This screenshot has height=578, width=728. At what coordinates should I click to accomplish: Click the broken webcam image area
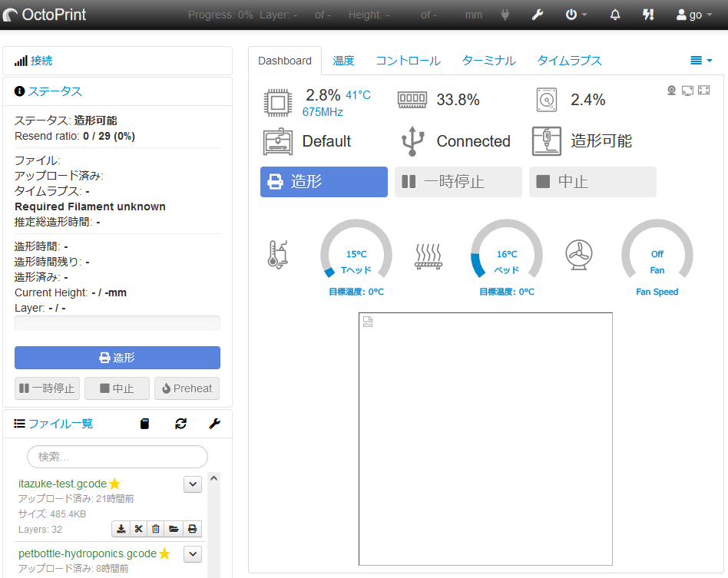point(485,439)
